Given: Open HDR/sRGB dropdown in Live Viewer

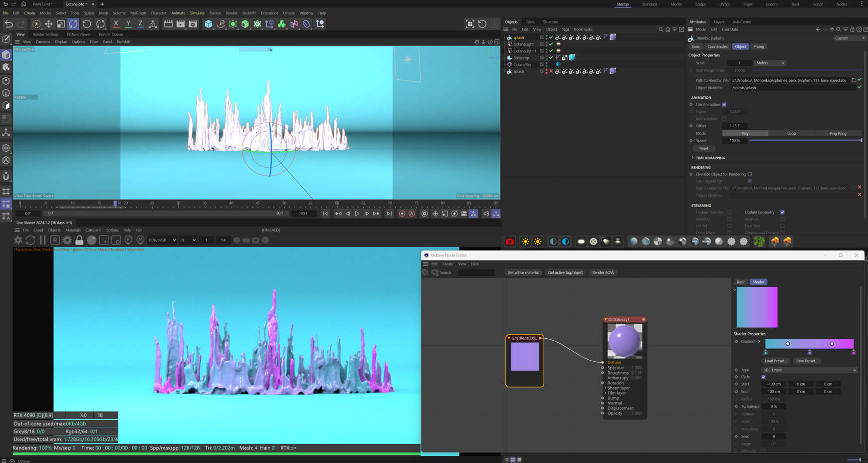Looking at the screenshot, I should [x=162, y=240].
